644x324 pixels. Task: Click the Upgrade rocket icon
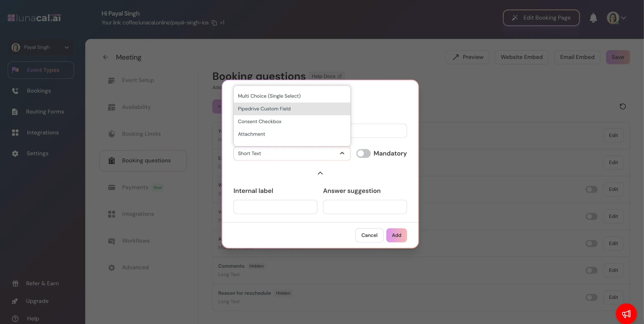[x=15, y=301]
